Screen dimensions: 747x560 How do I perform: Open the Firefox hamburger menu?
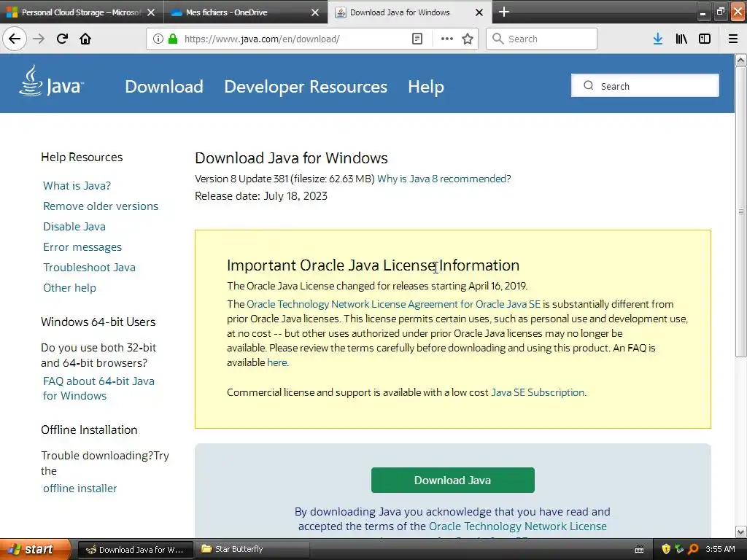tap(733, 39)
